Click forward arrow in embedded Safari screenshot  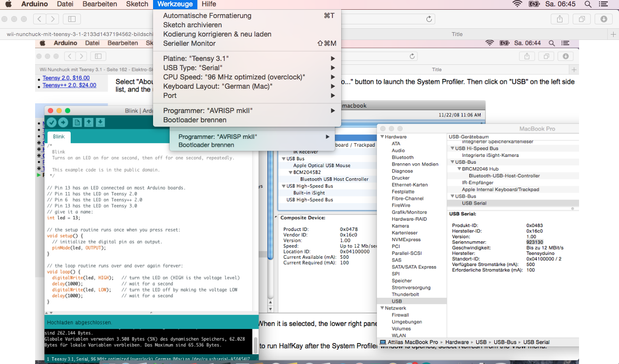(x=81, y=57)
